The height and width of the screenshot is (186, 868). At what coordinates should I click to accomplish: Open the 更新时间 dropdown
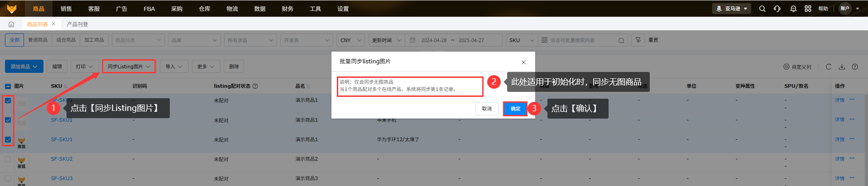coord(387,40)
